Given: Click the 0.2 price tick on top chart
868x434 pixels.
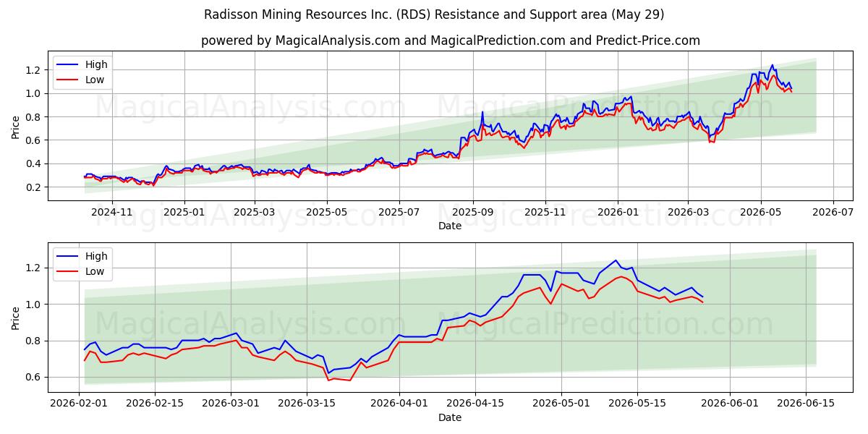Looking at the screenshot, I should (35, 187).
